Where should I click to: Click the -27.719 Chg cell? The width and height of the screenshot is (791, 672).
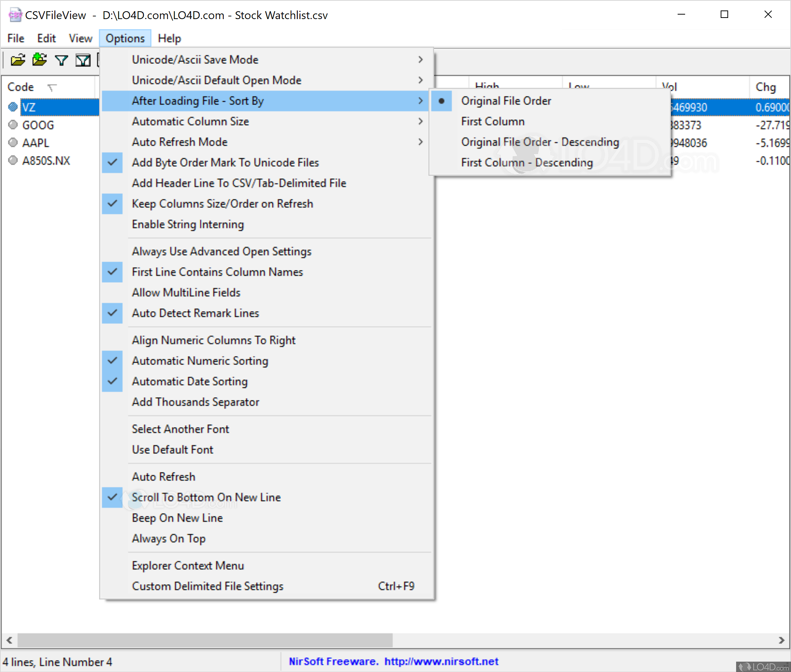coord(772,125)
